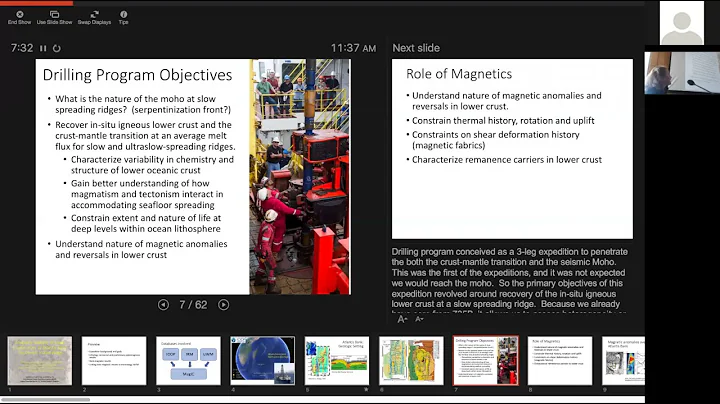Click presenter webcam video tile
Viewport: 720px width, 404px height.
682,73
